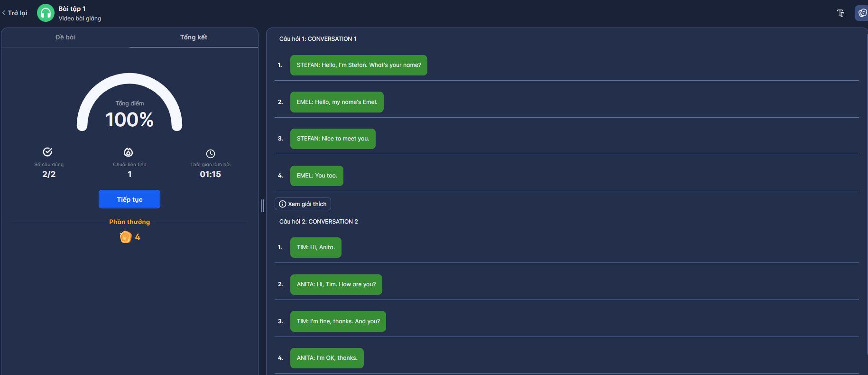Click the 'Thời gian làm bài' label
The width and height of the screenshot is (868, 375).
211,164
